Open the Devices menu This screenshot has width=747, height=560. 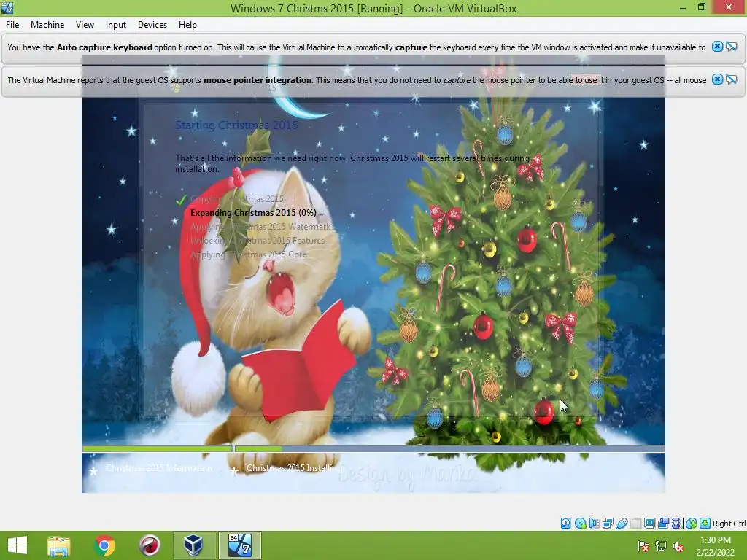152,25
